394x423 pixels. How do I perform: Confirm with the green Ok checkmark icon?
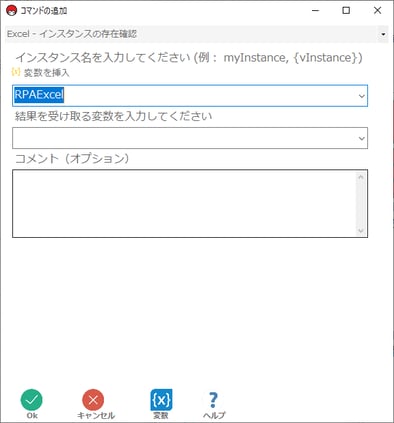click(x=32, y=400)
